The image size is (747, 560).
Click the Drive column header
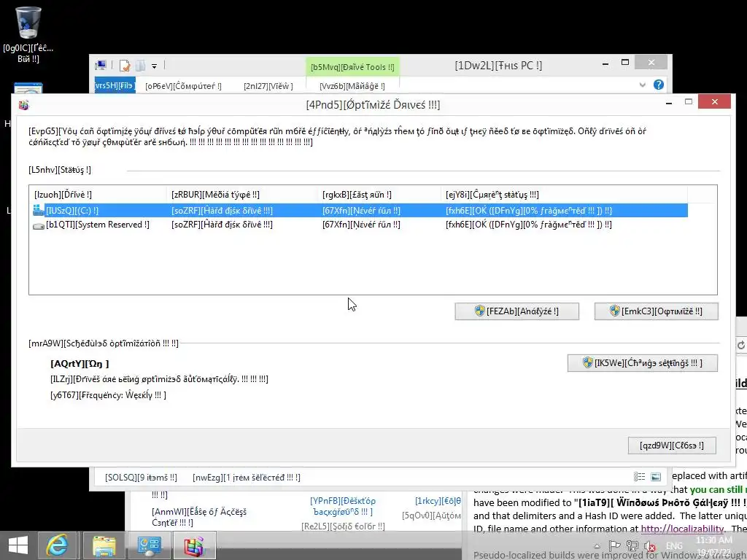click(97, 194)
